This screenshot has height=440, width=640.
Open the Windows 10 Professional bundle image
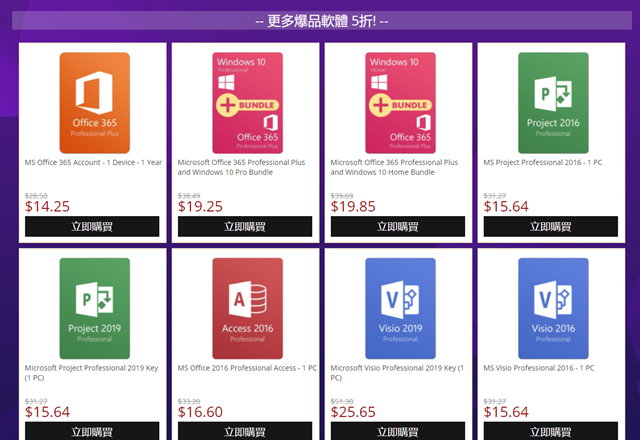[247, 103]
